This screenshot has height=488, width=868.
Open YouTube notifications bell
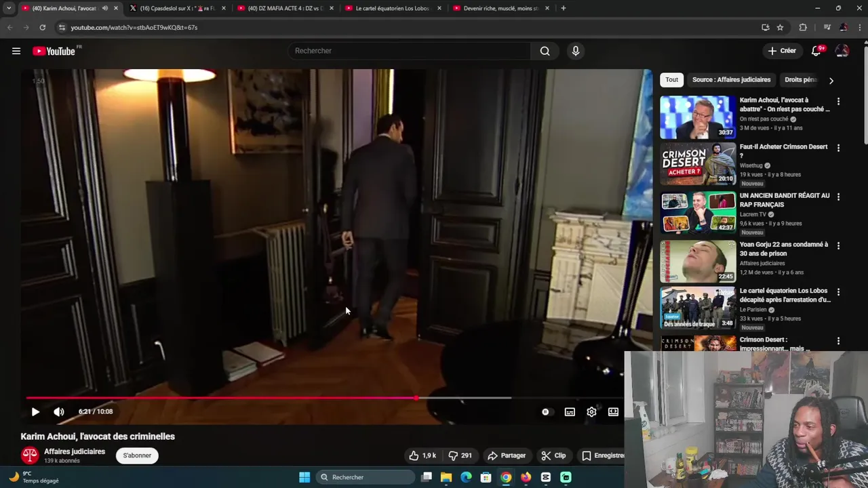pos(816,51)
